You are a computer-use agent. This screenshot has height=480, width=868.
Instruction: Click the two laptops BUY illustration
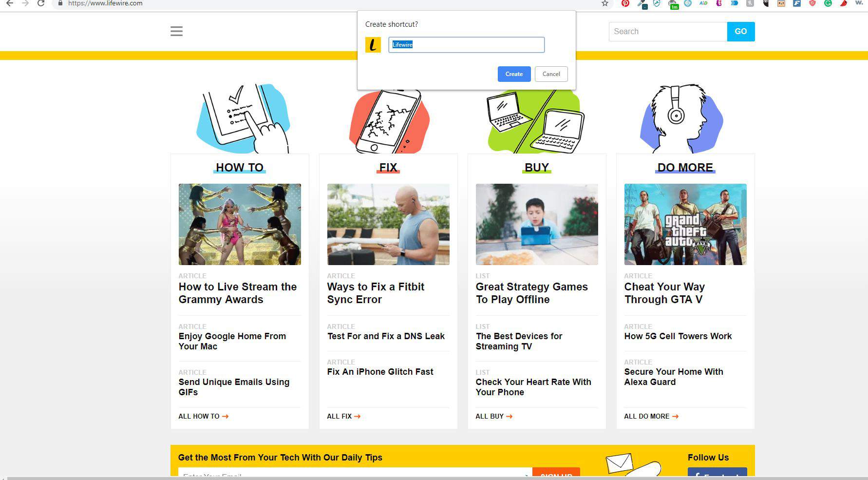(536, 121)
